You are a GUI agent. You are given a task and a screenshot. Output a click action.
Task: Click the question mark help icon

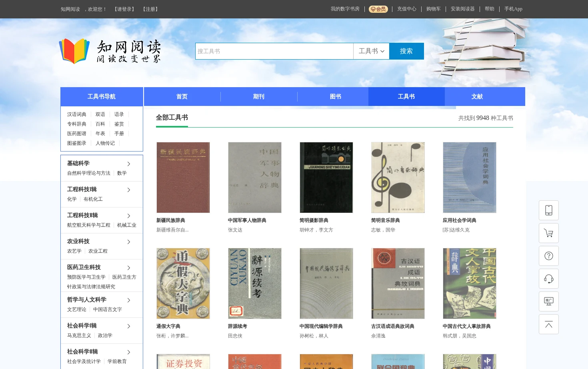click(548, 256)
